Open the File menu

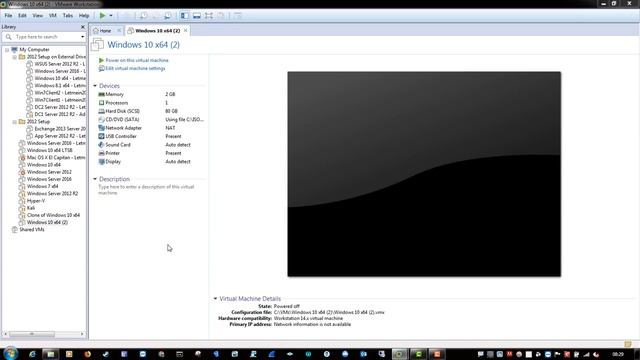click(x=8, y=16)
